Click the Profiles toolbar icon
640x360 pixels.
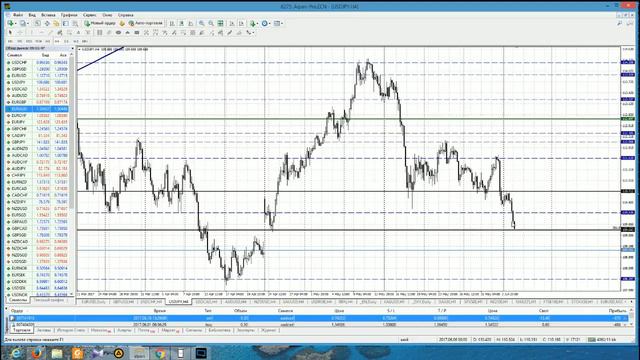click(x=23, y=23)
